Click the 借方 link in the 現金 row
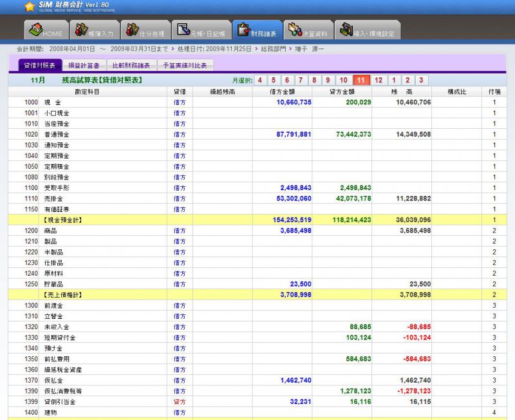Image resolution: width=515 pixels, height=420 pixels. coord(180,102)
